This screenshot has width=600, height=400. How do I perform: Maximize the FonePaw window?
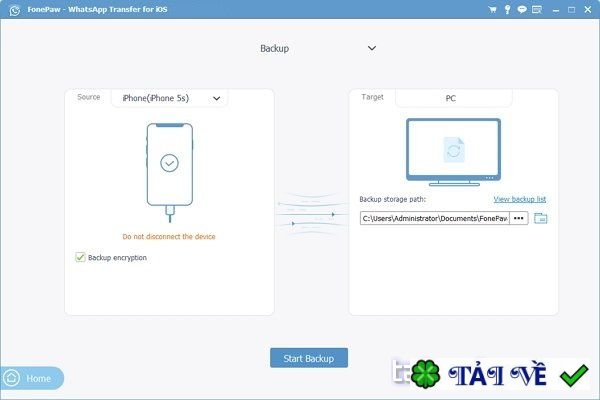pyautogui.click(x=571, y=10)
